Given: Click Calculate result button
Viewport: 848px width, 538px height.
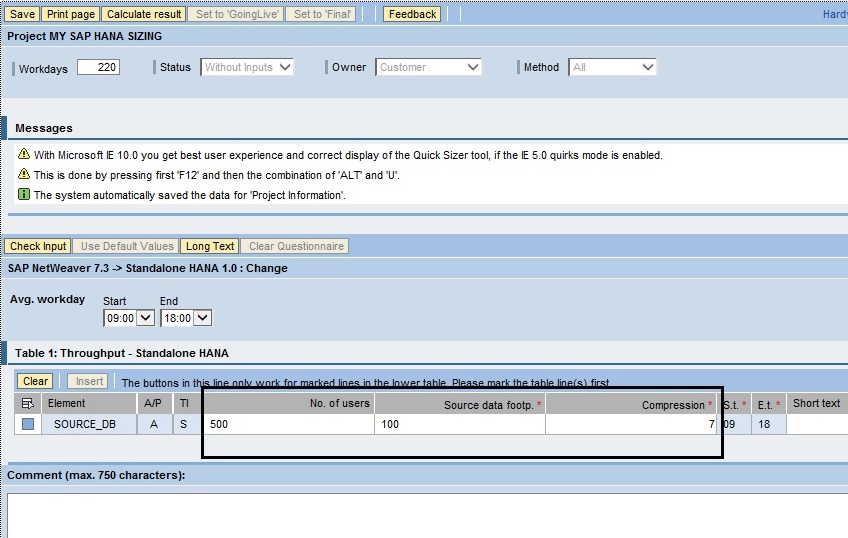Looking at the screenshot, I should tap(144, 14).
